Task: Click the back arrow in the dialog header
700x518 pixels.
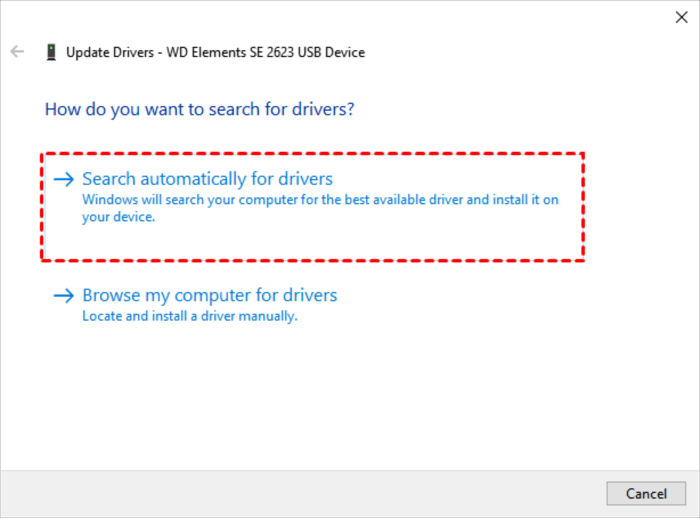Action: click(17, 52)
